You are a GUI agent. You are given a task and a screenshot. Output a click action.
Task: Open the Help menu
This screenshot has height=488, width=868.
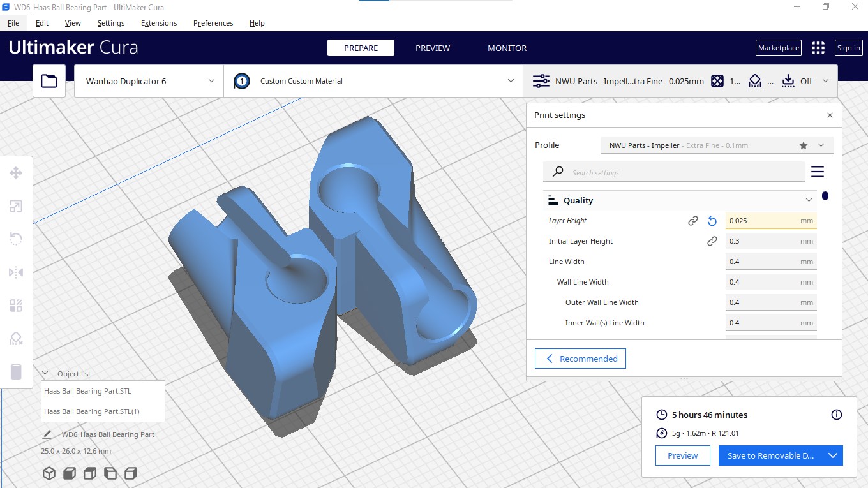click(x=257, y=23)
